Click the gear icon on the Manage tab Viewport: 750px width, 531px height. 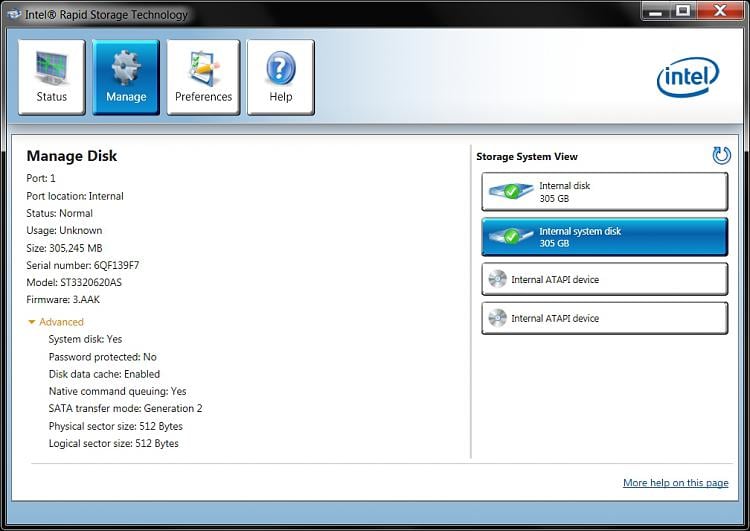coord(126,67)
